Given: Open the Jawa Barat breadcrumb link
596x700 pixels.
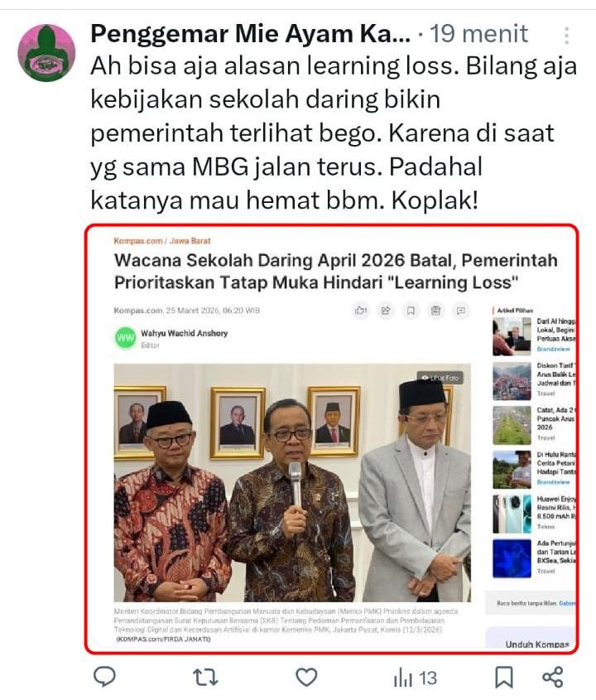Looking at the screenshot, I should 190,240.
